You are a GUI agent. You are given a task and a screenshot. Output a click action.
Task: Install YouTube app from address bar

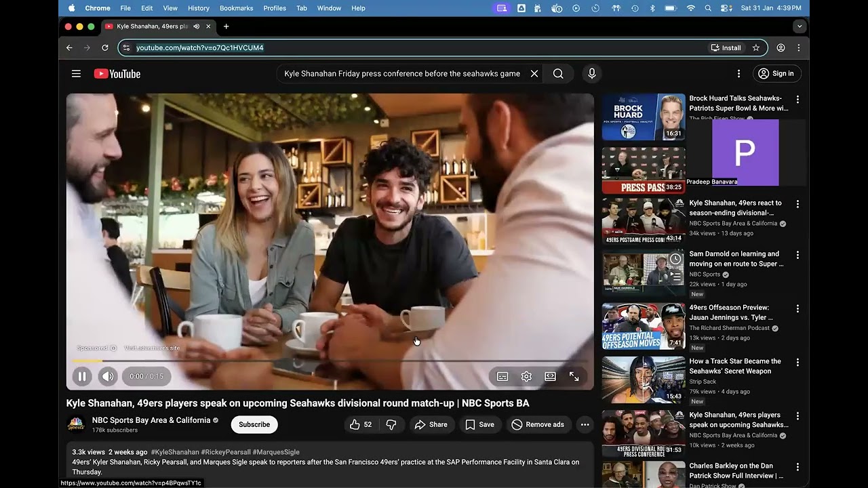726,47
